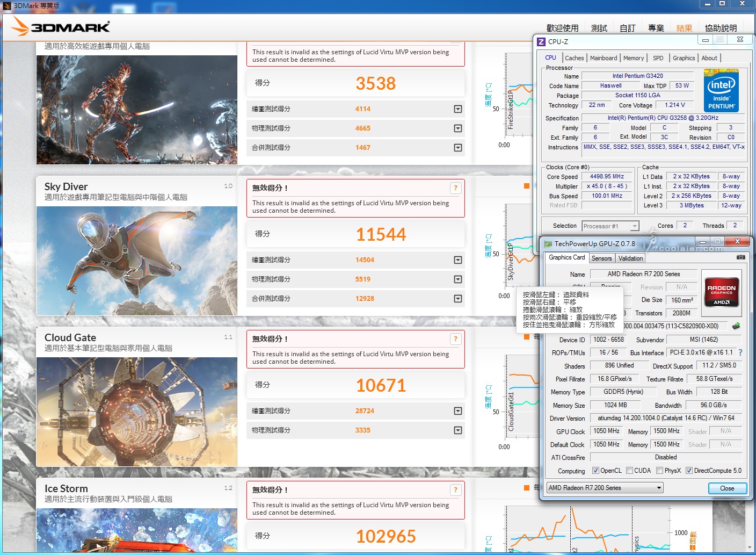The image size is (756, 555).
Task: Expand Fire Strike combined score 1467 details
Action: (458, 148)
